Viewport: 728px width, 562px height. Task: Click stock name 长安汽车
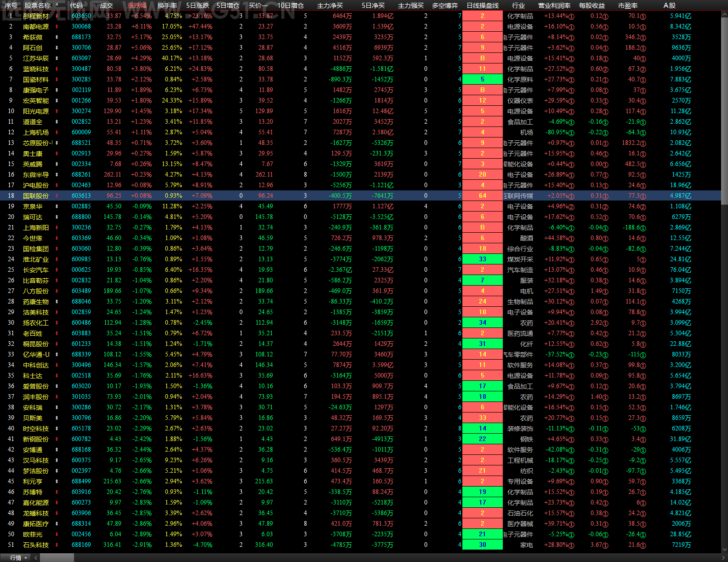coord(36,270)
